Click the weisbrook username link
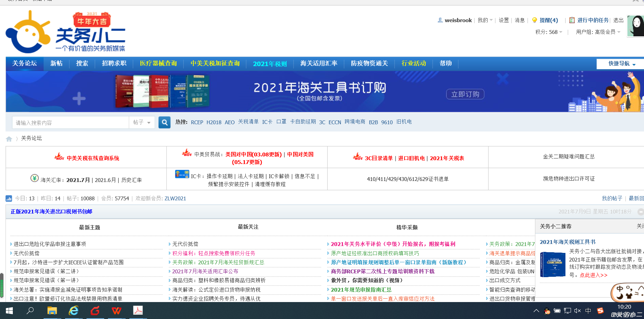The height and width of the screenshot is (319, 644). pyautogui.click(x=458, y=20)
